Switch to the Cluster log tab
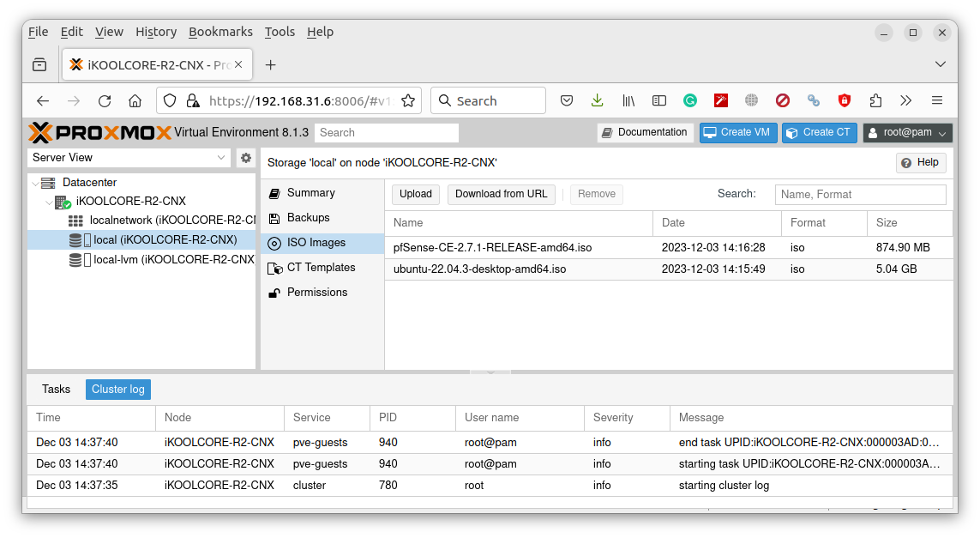This screenshot has width=980, height=538. (x=118, y=389)
